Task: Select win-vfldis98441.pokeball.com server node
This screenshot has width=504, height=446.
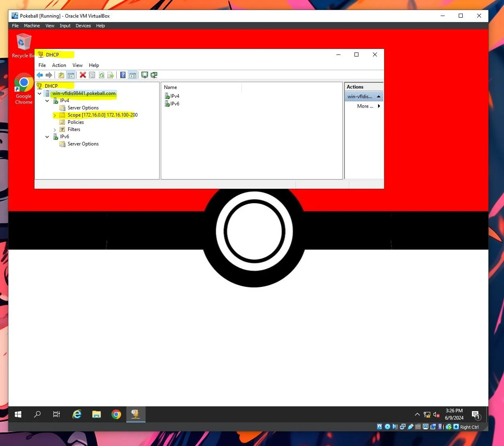Action: [84, 93]
